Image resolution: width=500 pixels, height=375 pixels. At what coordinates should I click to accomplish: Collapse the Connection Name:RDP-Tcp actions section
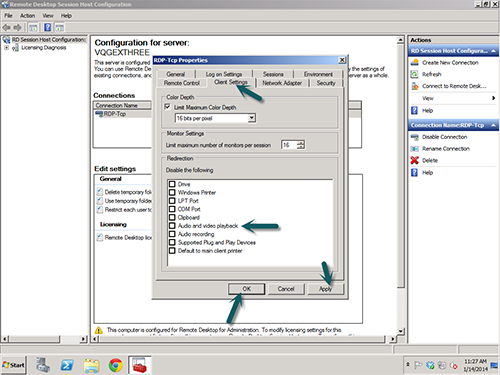pos(493,125)
